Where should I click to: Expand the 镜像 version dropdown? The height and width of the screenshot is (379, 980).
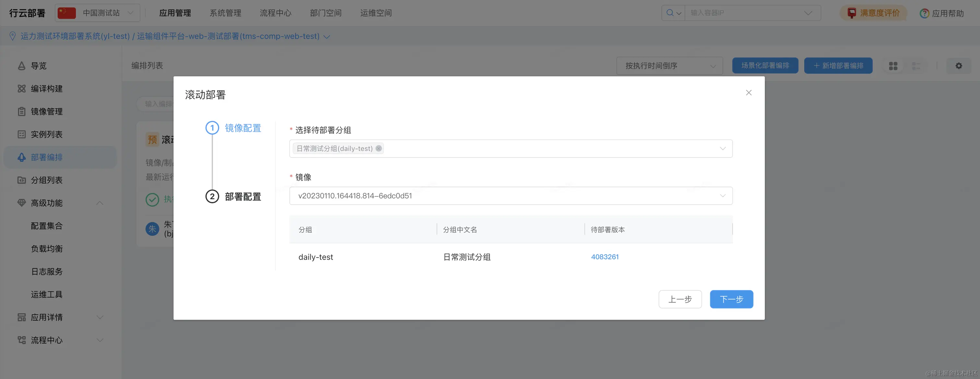pyautogui.click(x=722, y=196)
